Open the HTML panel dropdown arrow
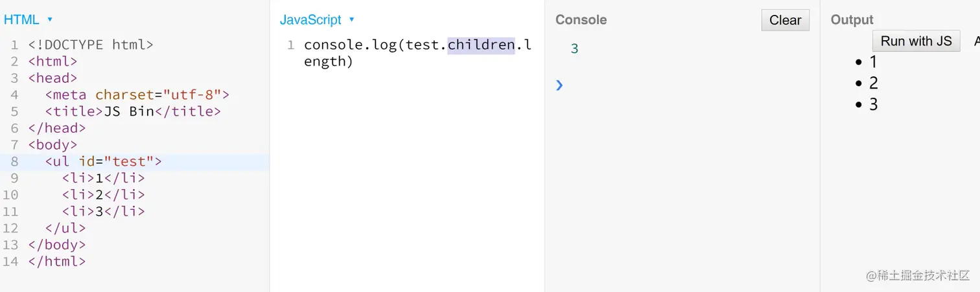Viewport: 980px width, 292px height. click(50, 20)
